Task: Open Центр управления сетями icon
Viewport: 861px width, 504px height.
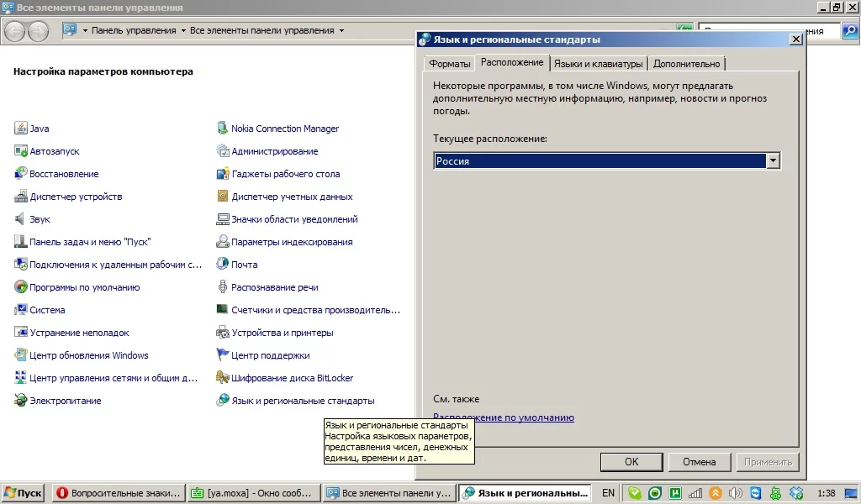Action: (x=21, y=378)
